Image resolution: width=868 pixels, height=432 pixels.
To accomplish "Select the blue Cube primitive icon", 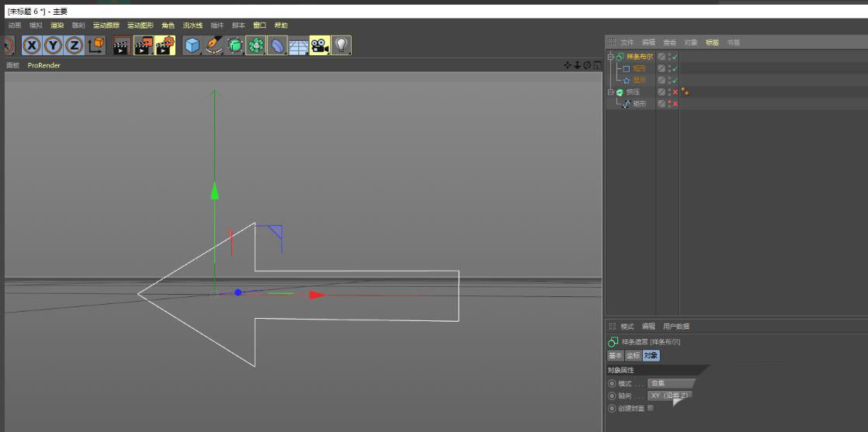I will 192,46.
